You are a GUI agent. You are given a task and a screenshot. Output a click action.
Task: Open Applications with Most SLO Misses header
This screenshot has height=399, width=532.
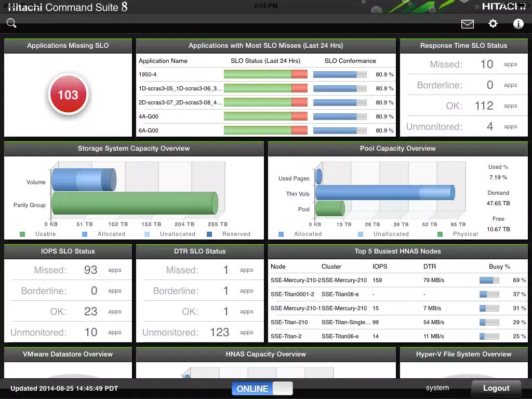265,46
